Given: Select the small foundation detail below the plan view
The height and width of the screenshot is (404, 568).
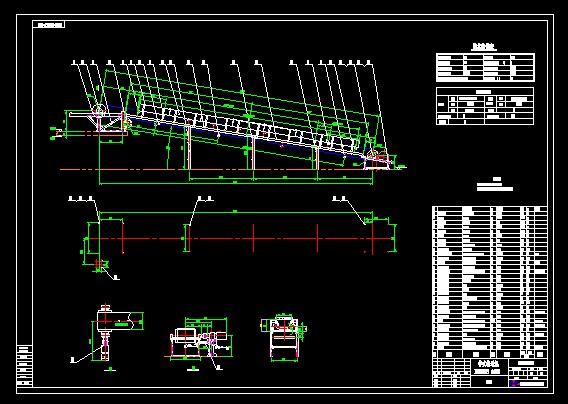Looking at the screenshot, I should 98,265.
